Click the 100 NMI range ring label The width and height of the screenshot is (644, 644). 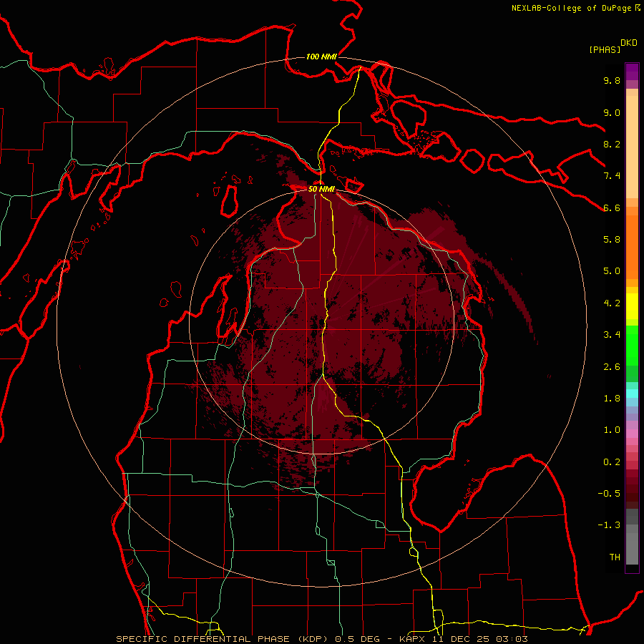tap(321, 57)
